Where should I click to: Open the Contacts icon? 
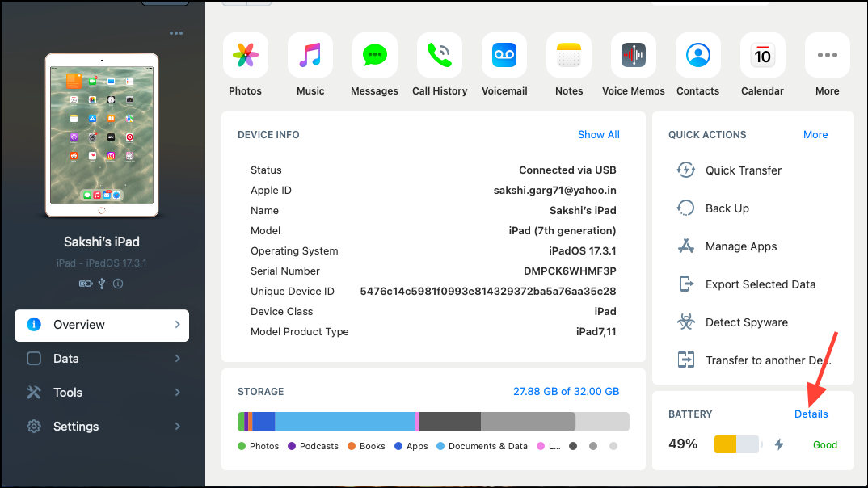coord(698,55)
